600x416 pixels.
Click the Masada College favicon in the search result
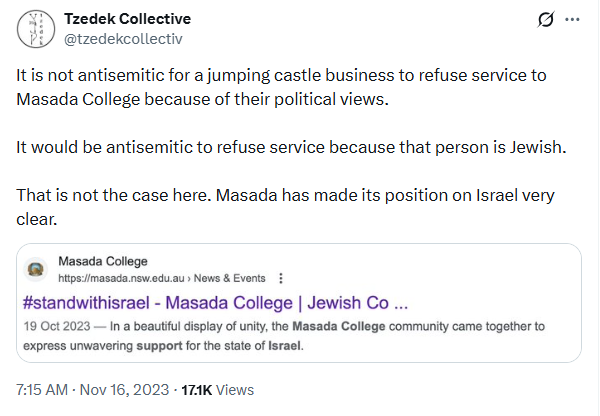tap(36, 269)
